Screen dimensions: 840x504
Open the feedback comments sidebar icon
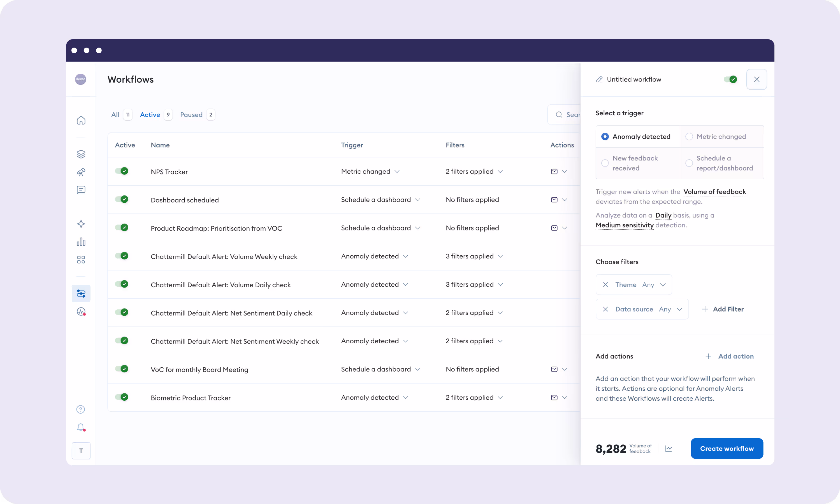coord(81,190)
